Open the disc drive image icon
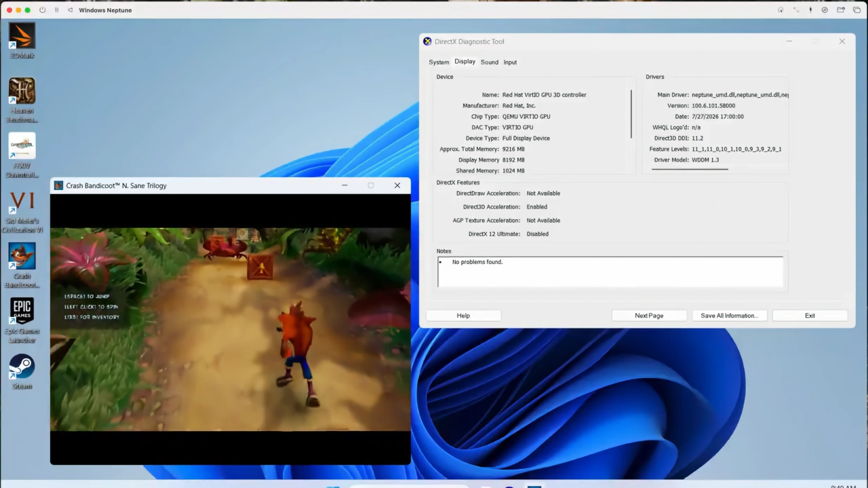Screen dimensions: 868x488 pos(825,10)
